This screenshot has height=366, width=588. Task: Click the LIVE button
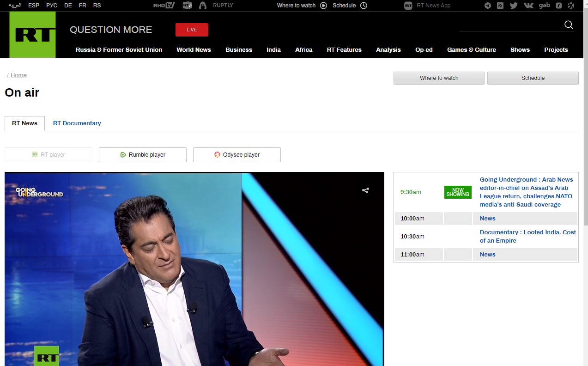coord(191,29)
